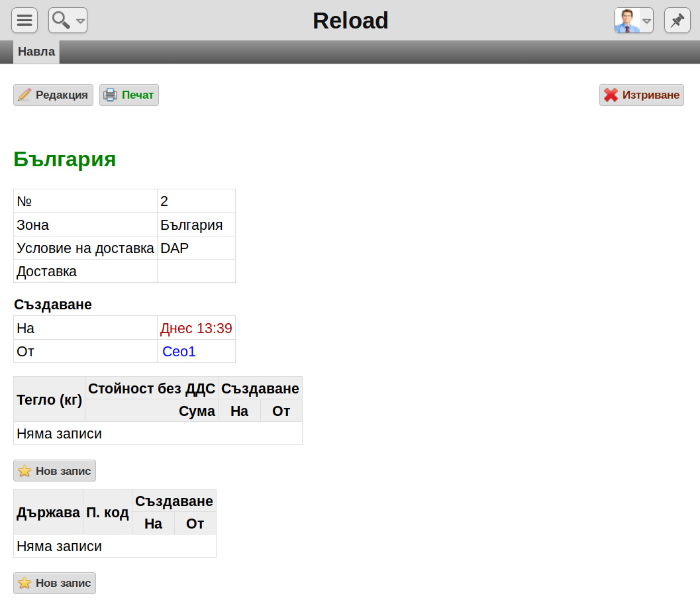Click the Печат print button
Viewport: 700px width, 610px height.
point(129,95)
